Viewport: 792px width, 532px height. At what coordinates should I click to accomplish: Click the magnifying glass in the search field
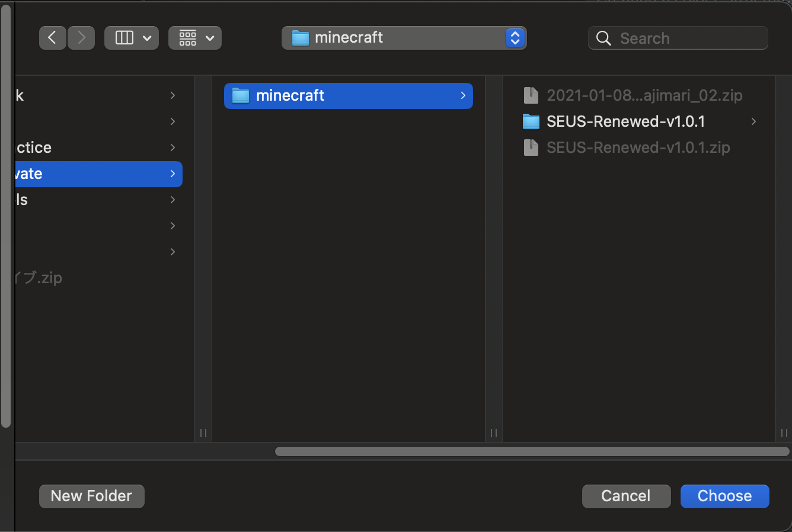tap(603, 38)
